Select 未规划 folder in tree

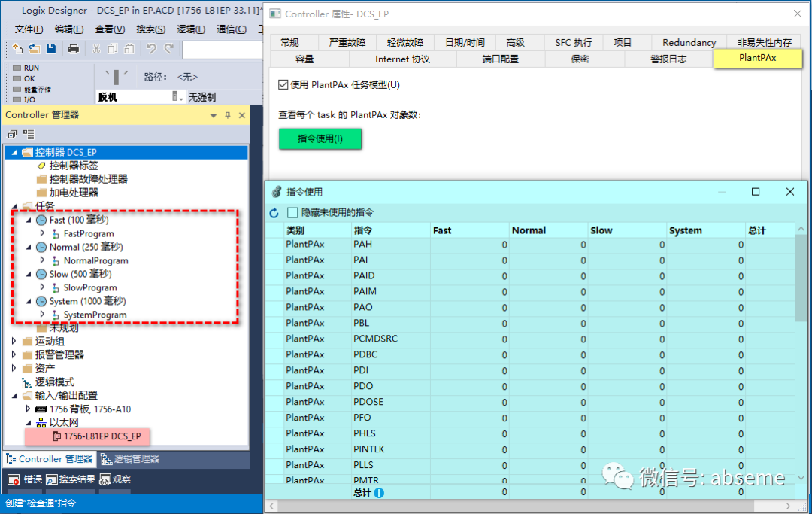pos(57,328)
